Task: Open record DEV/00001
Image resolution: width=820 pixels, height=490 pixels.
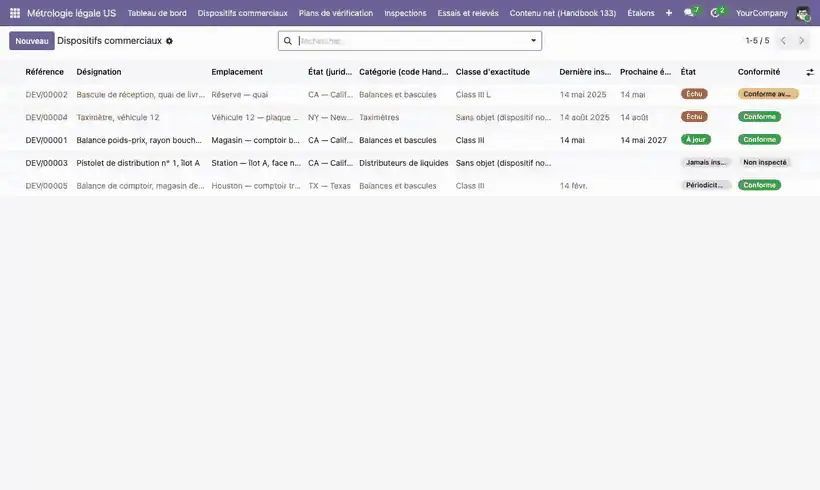Action: click(x=47, y=140)
